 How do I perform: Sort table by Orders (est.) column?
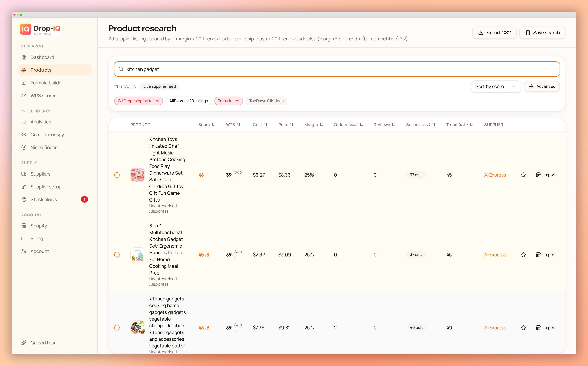click(x=348, y=125)
